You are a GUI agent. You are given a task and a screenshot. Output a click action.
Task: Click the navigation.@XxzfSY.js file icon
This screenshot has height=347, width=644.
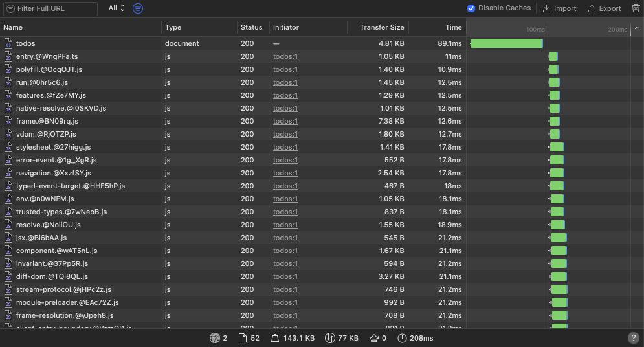tap(8, 173)
